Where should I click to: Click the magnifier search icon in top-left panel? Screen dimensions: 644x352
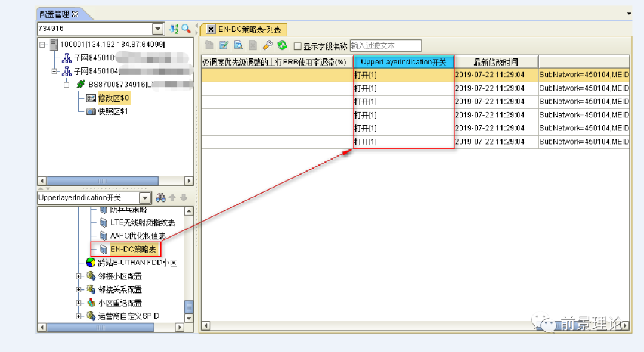[x=186, y=29]
